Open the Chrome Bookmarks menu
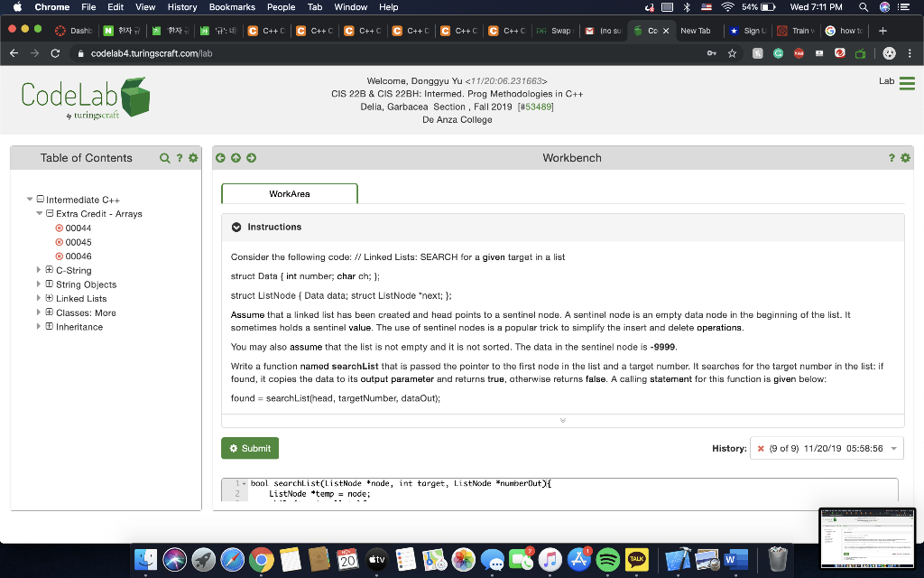The height and width of the screenshot is (578, 924). (232, 7)
